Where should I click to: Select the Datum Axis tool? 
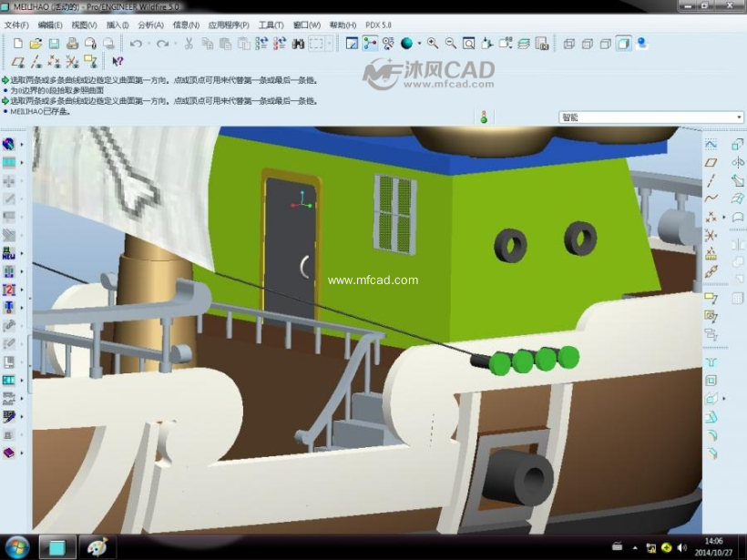coord(711,180)
